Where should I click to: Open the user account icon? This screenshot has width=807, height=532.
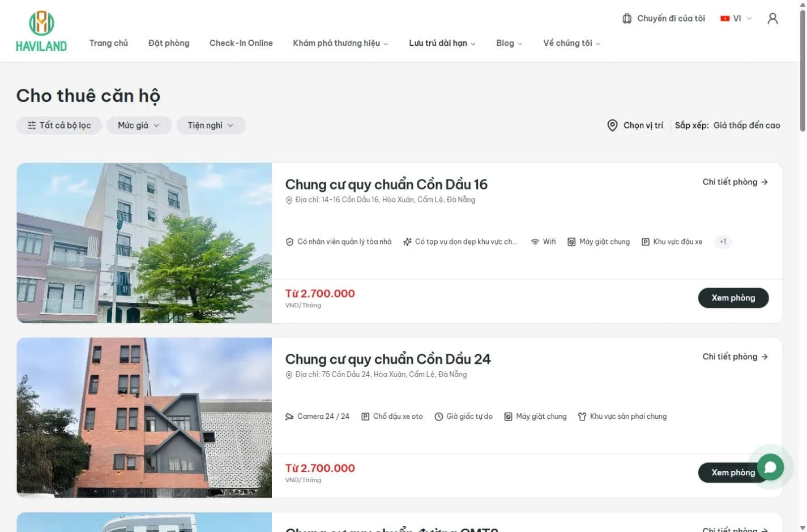coord(772,19)
